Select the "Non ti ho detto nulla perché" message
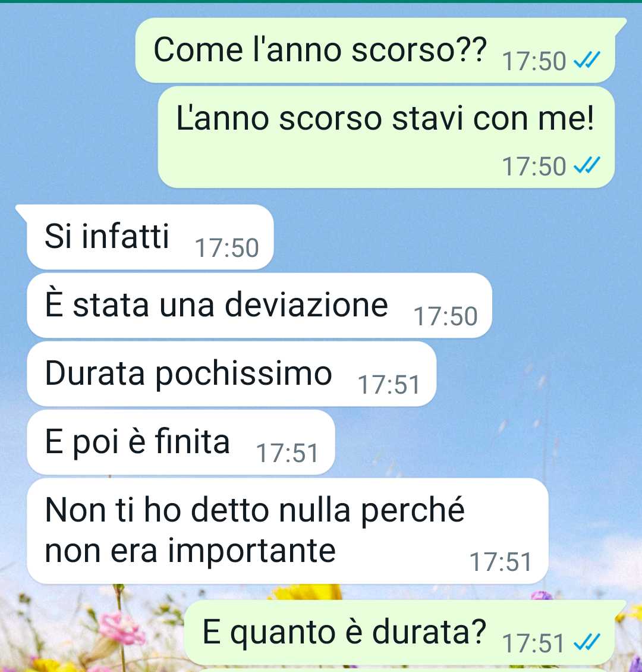 point(287,531)
